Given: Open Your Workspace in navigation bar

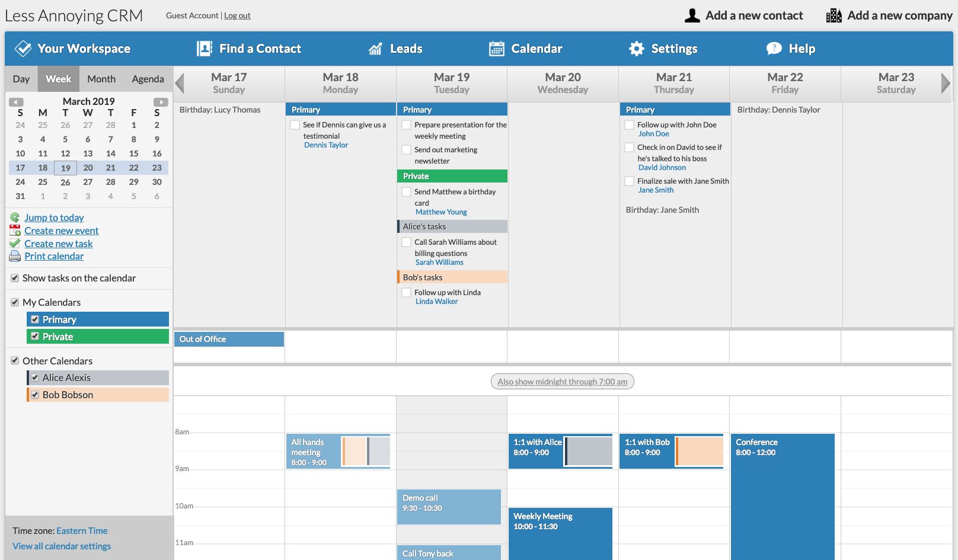Looking at the screenshot, I should pos(72,49).
